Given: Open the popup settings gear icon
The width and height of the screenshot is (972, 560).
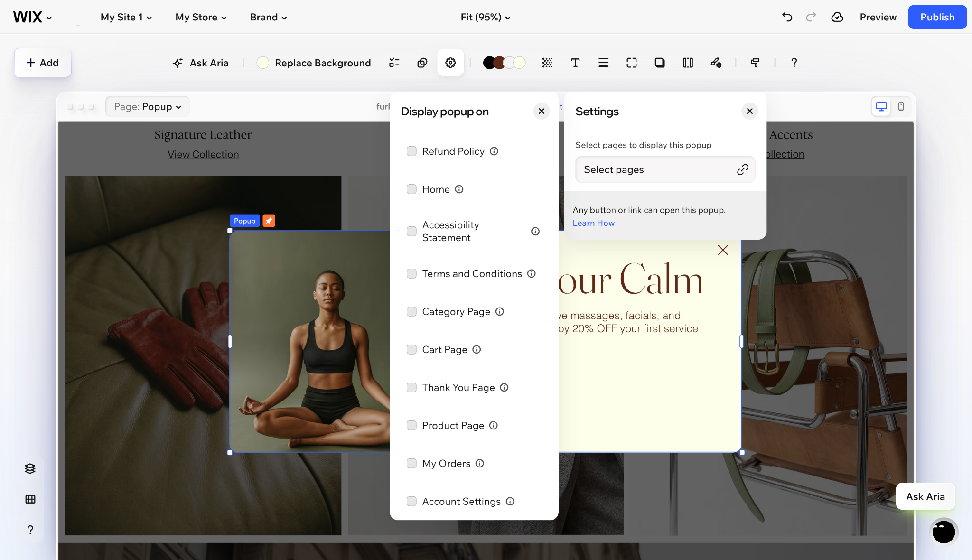Looking at the screenshot, I should point(450,63).
